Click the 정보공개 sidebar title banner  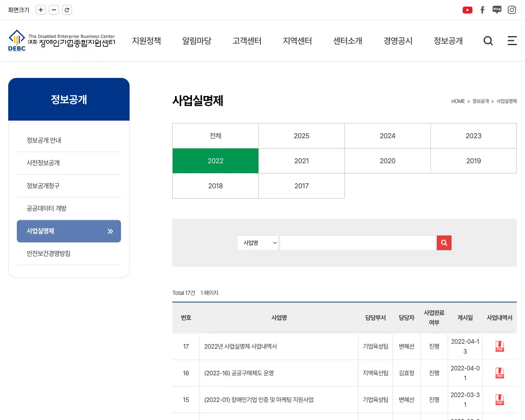coord(69,99)
